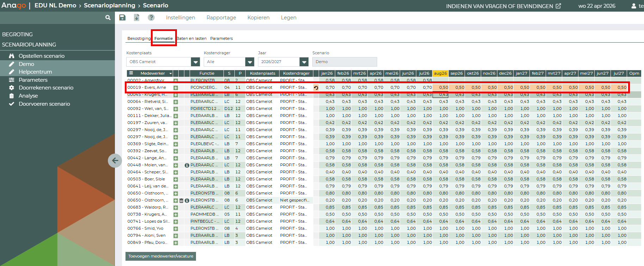Open the table hamburger menu in header
Viewport: 644px width, 266px height.
pos(131,73)
